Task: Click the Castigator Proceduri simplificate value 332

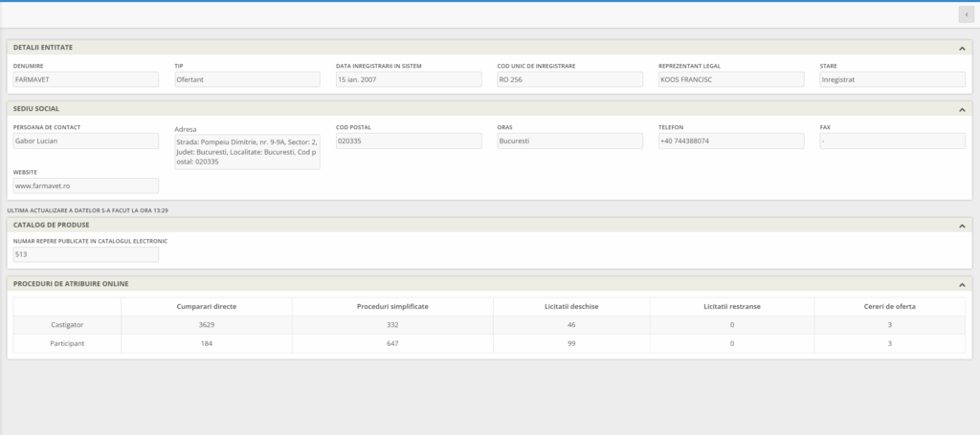Action: tap(392, 324)
